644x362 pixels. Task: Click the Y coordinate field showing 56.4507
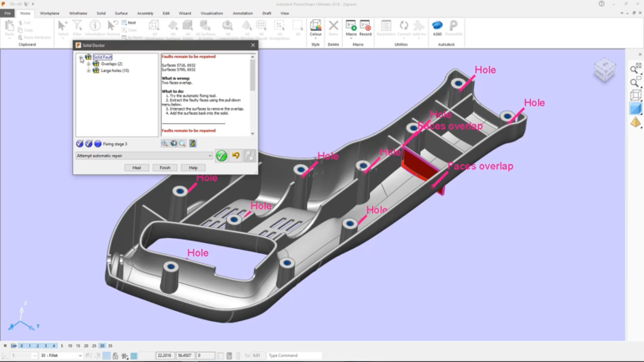pyautogui.click(x=184, y=355)
